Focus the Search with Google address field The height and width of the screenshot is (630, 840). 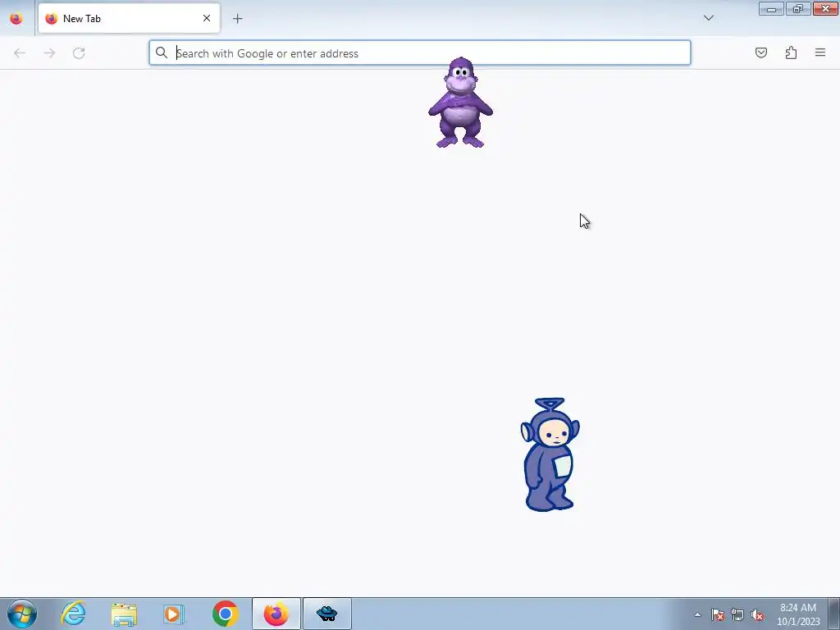coord(420,53)
